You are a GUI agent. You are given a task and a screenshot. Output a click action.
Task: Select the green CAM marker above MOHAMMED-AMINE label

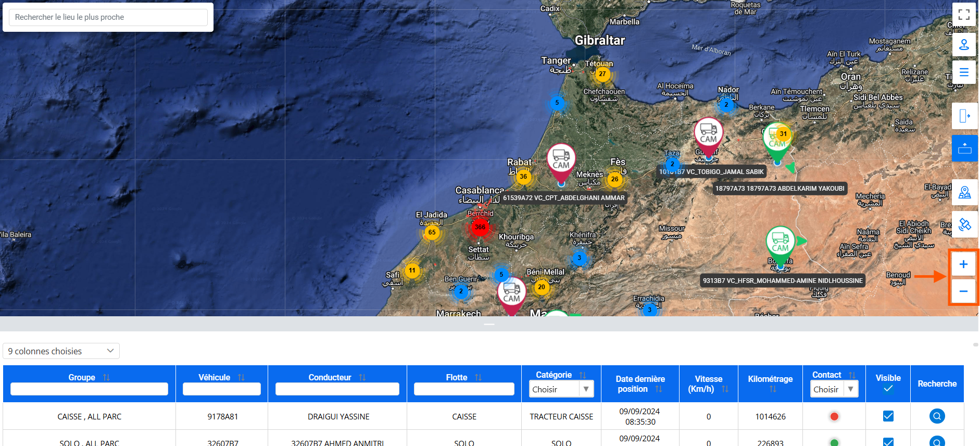(x=780, y=246)
